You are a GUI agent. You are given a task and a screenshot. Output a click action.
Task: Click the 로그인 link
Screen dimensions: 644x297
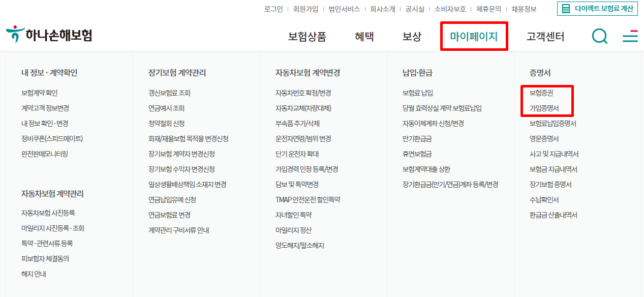pos(273,9)
